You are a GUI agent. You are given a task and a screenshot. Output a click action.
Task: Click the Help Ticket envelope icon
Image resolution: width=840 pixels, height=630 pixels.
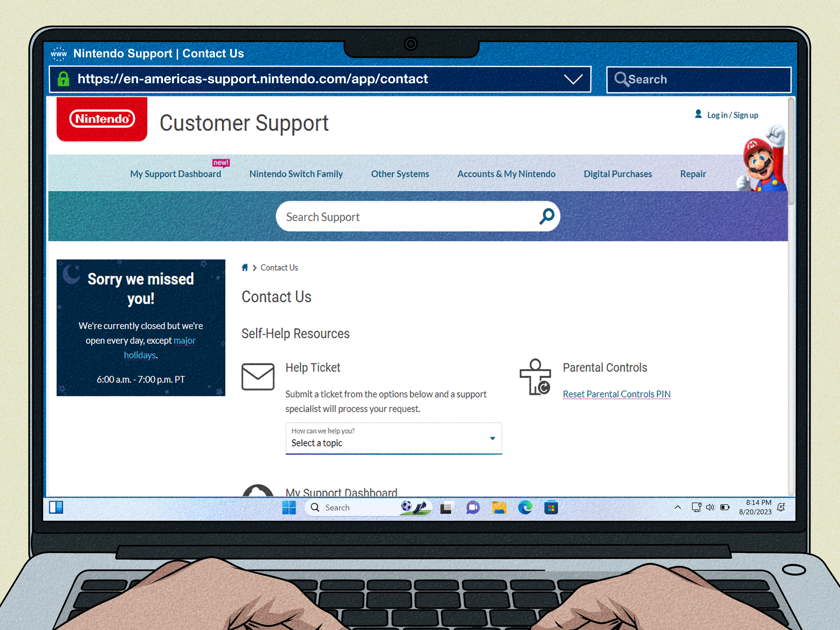pos(258,376)
